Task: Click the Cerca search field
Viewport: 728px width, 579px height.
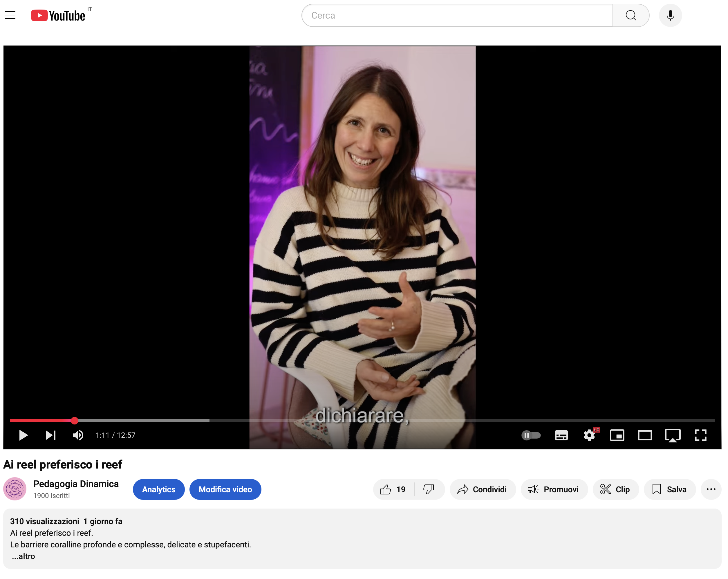Action: click(457, 16)
